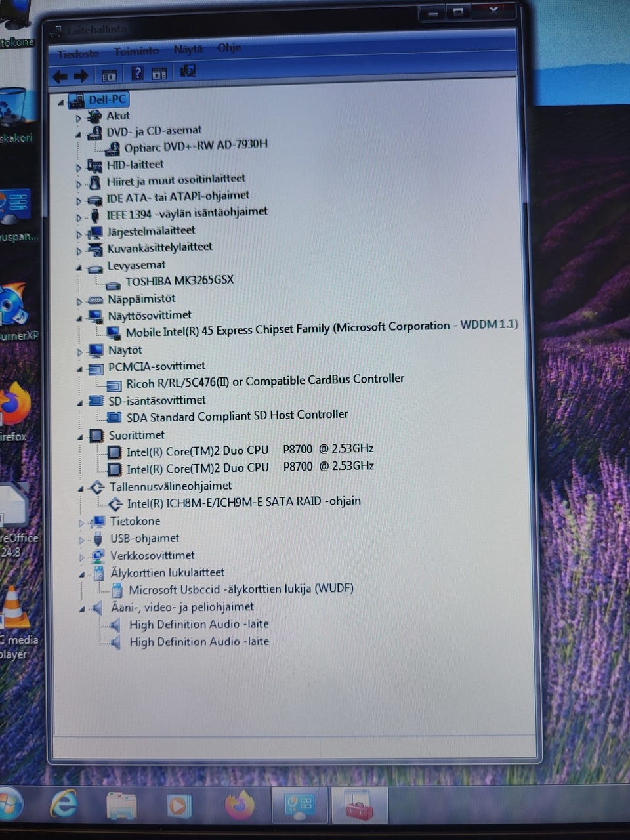Click the Ääni-, video- ja peliohjaimet speaker icon

98,608
